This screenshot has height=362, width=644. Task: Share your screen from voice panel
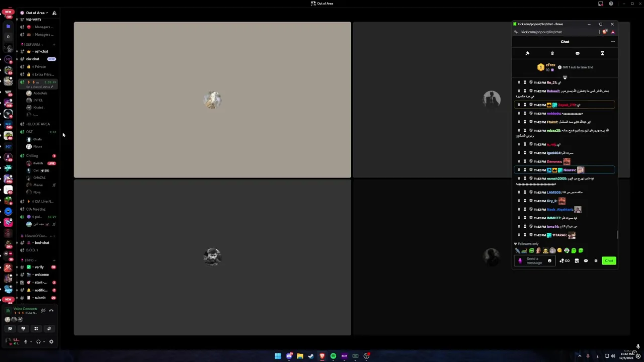(x=23, y=329)
